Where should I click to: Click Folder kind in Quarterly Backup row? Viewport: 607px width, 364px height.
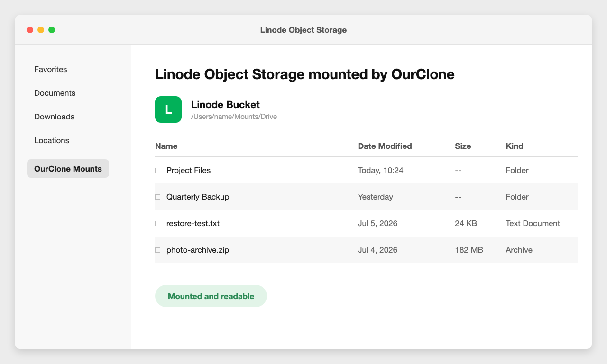517,197
